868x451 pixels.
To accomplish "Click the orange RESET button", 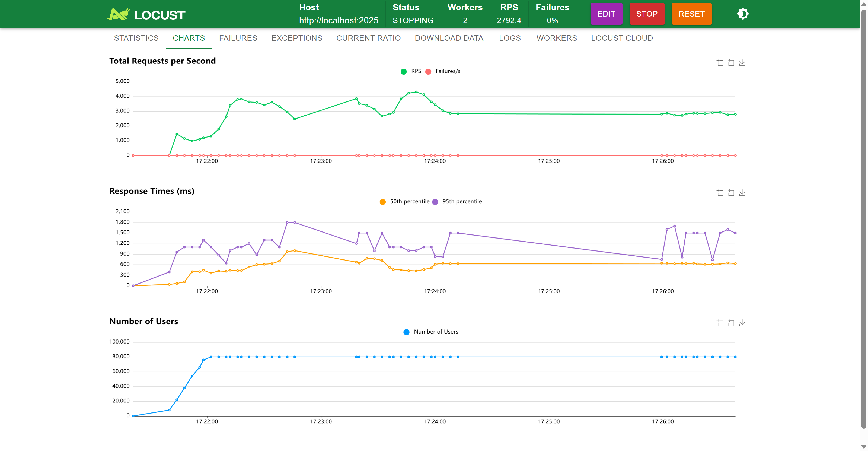I will pyautogui.click(x=691, y=14).
